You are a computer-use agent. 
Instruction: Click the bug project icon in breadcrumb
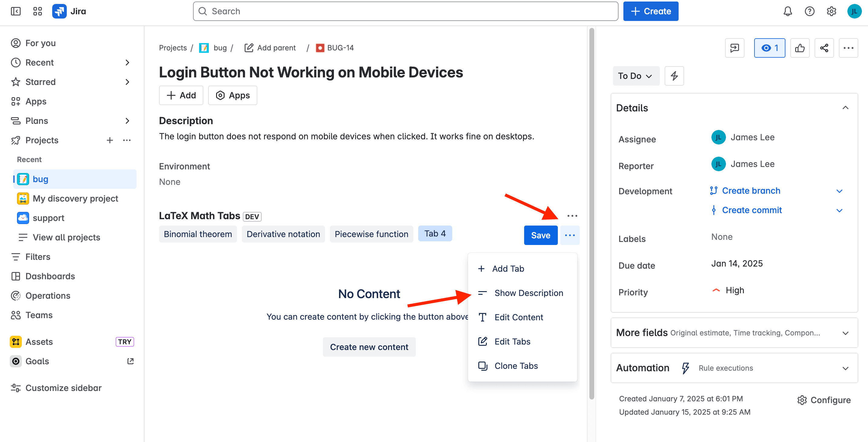coord(204,48)
